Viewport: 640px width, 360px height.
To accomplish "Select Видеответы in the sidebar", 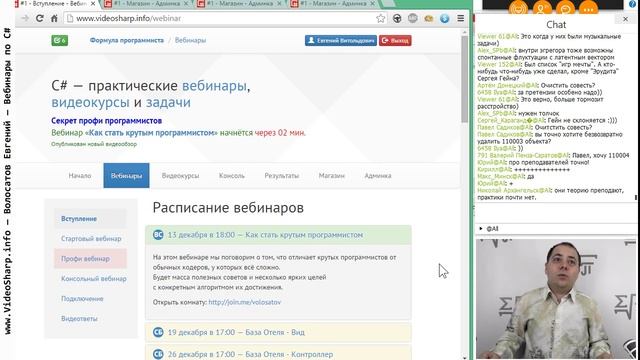I will pos(90,319).
